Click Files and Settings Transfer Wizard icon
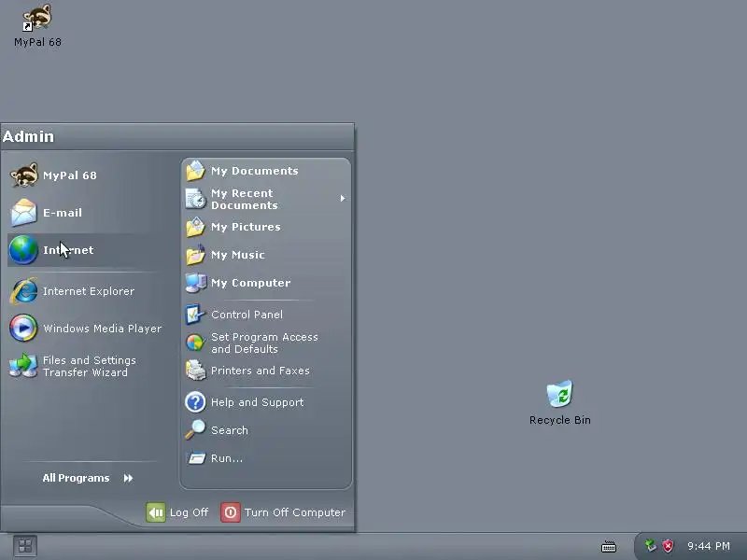Viewport: 747px width, 560px height. point(23,366)
